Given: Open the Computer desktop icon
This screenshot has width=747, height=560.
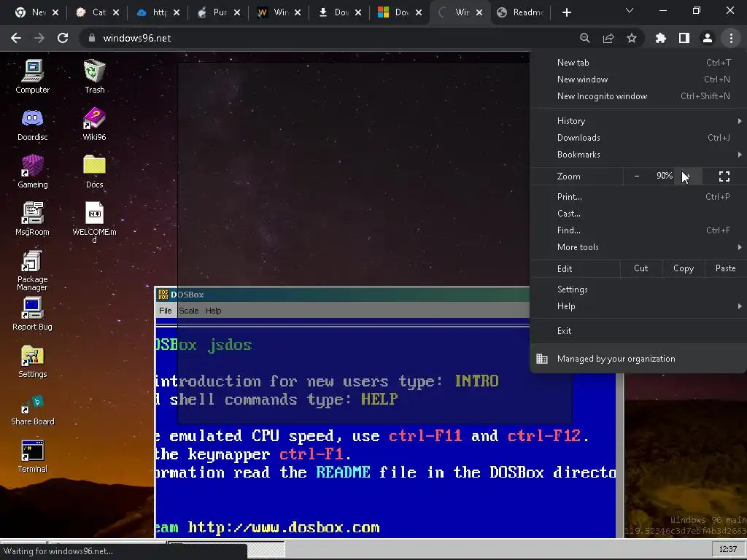Looking at the screenshot, I should point(32,76).
